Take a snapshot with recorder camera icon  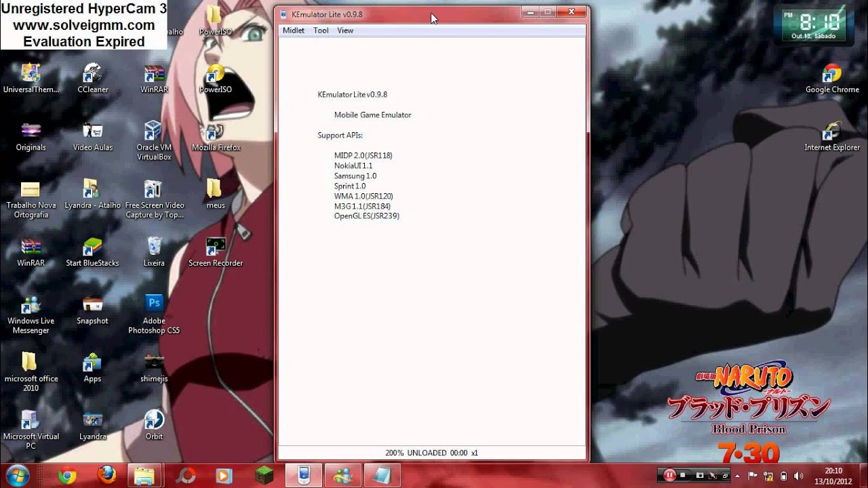point(699,475)
